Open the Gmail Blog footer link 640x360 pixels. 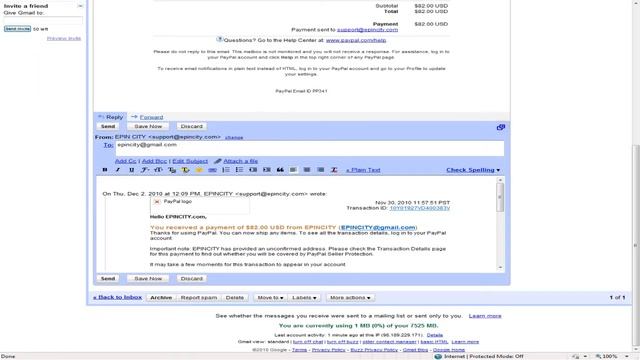click(x=416, y=350)
